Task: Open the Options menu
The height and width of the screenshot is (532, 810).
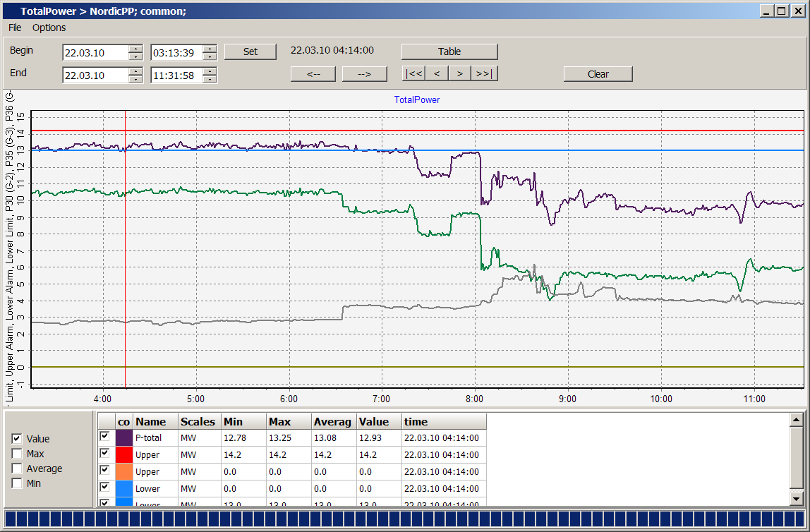Action: tap(49, 28)
